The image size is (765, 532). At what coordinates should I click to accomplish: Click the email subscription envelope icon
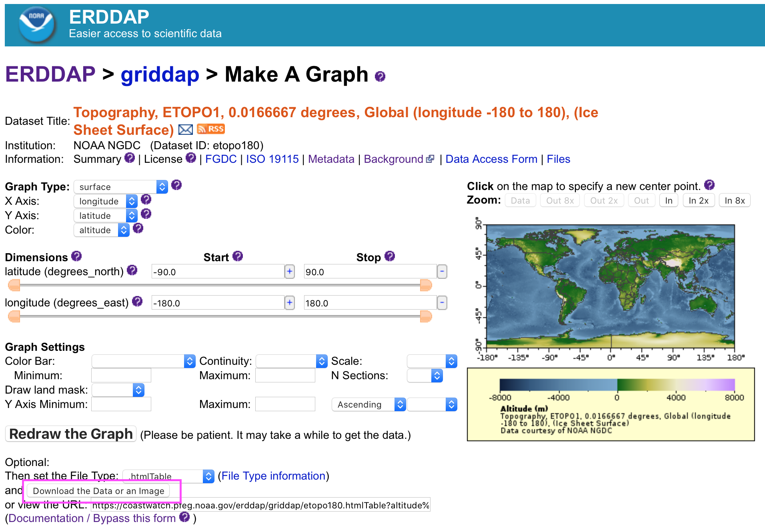pyautogui.click(x=185, y=130)
